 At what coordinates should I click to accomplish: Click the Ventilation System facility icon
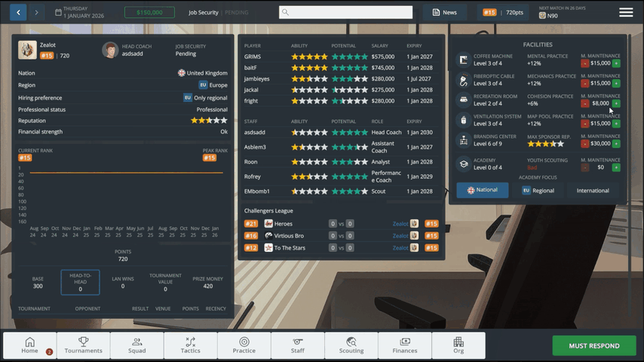pos(463,120)
